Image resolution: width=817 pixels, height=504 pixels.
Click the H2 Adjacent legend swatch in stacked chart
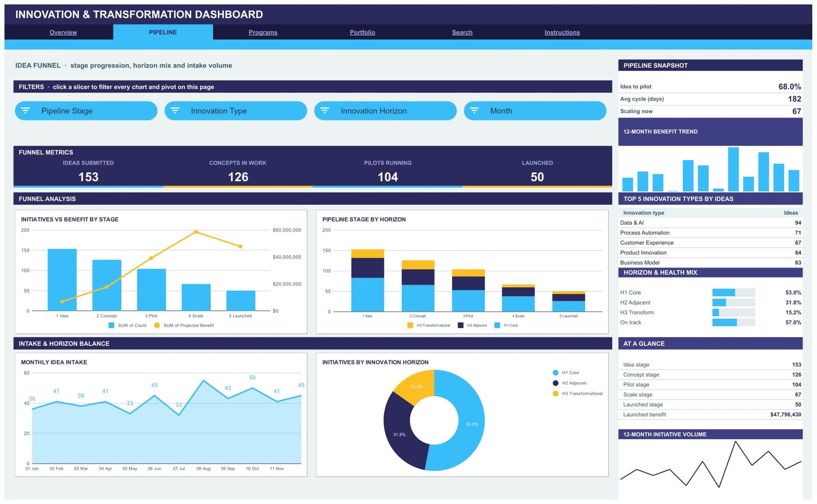click(461, 325)
